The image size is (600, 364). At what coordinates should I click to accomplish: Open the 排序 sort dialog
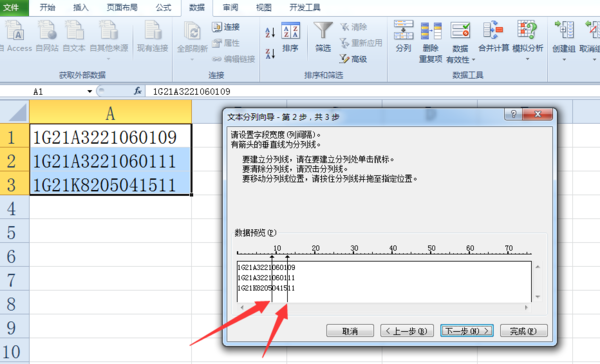click(290, 37)
